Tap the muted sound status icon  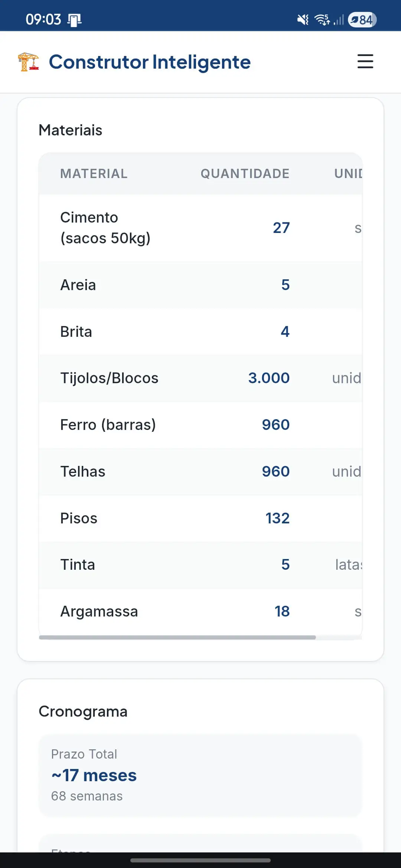tap(303, 19)
